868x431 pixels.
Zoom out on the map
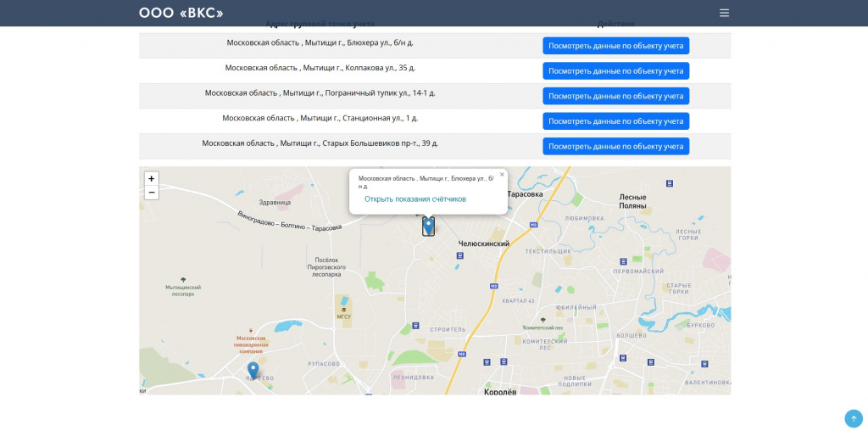(151, 193)
